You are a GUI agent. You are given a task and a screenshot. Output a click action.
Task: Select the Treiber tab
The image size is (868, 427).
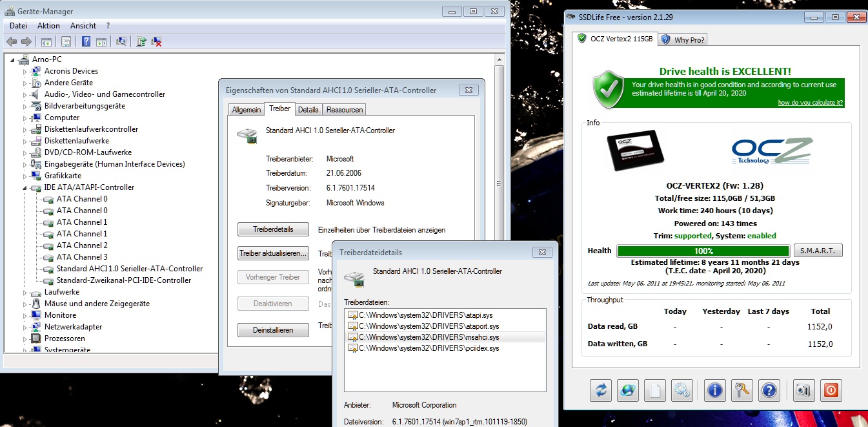click(x=279, y=109)
